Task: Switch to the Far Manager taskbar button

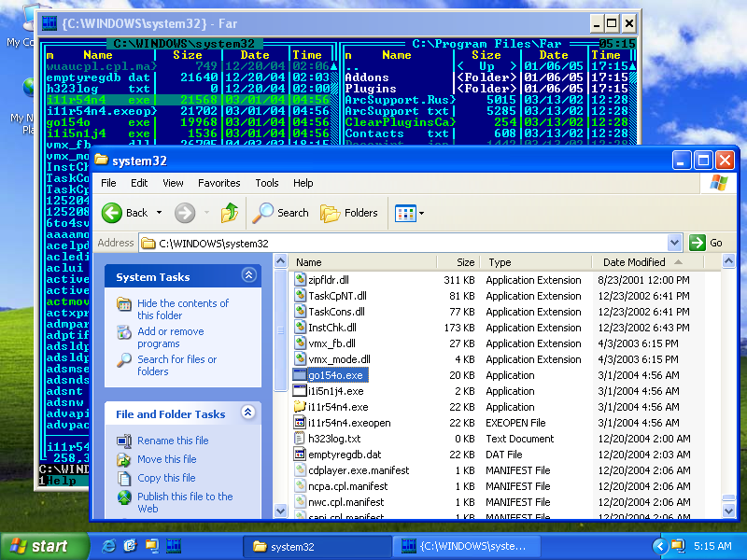Action: [x=466, y=546]
